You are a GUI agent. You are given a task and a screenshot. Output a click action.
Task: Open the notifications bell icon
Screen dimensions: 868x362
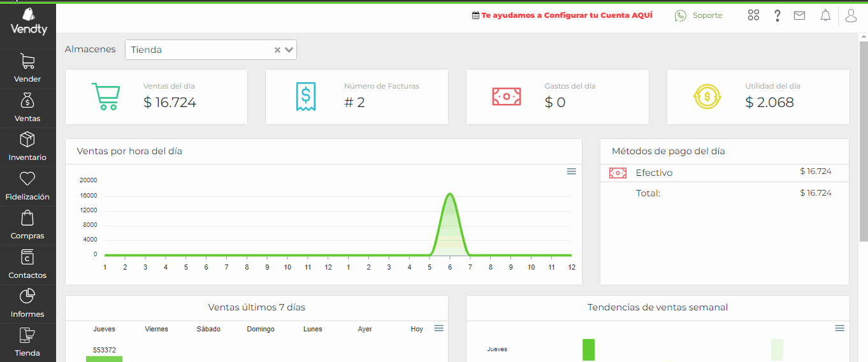coord(825,16)
